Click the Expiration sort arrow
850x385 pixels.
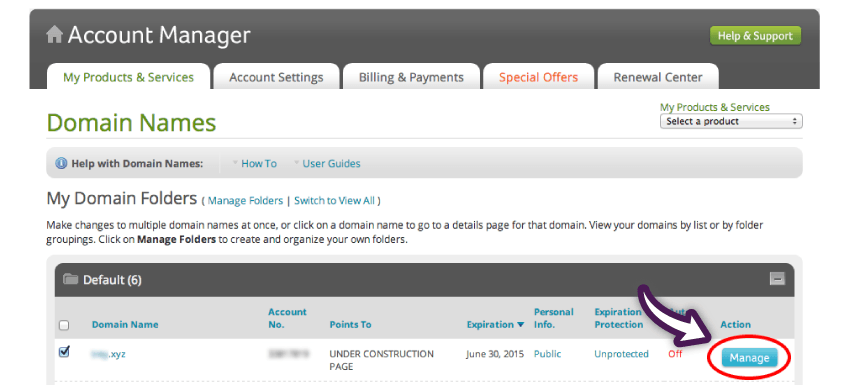pos(521,325)
